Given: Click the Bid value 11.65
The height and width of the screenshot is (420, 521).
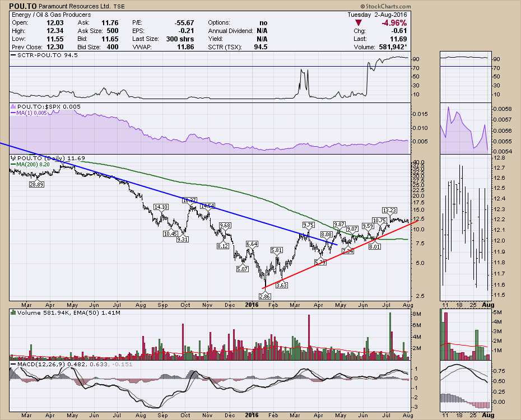Looking at the screenshot, I should pos(110,39).
